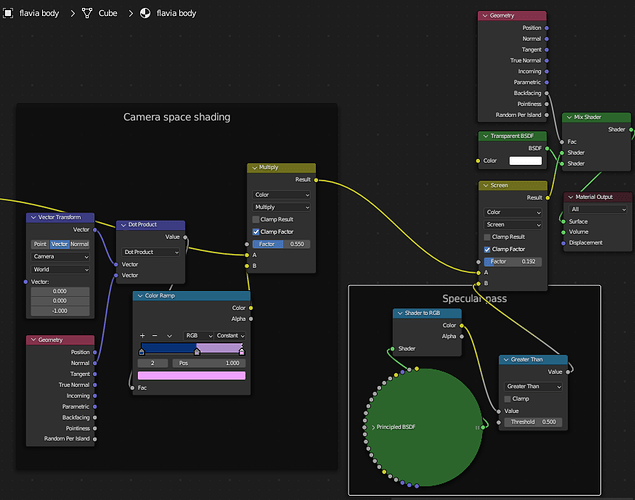Edit Color Ramp stop index field 2

[153, 363]
